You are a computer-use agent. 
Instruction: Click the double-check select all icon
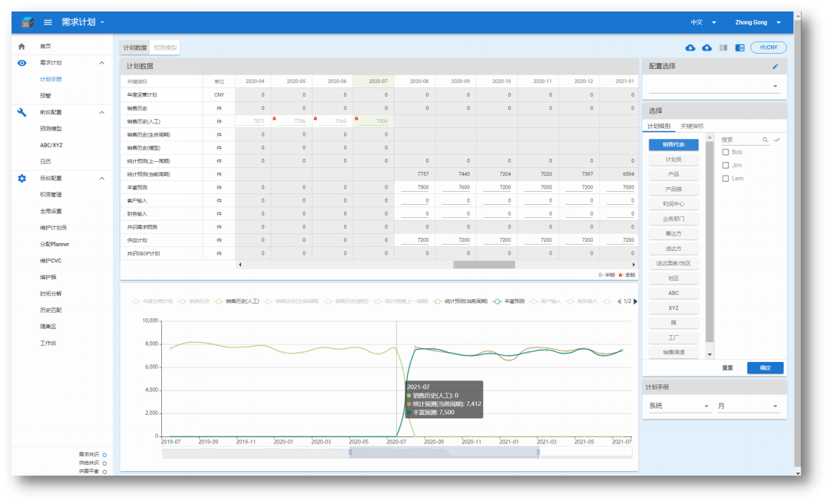click(x=777, y=140)
